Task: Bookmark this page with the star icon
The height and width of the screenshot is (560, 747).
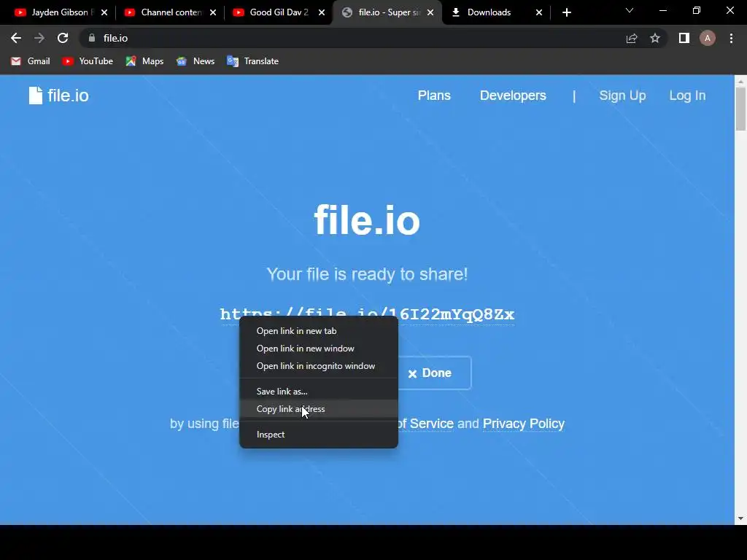Action: [x=655, y=38]
